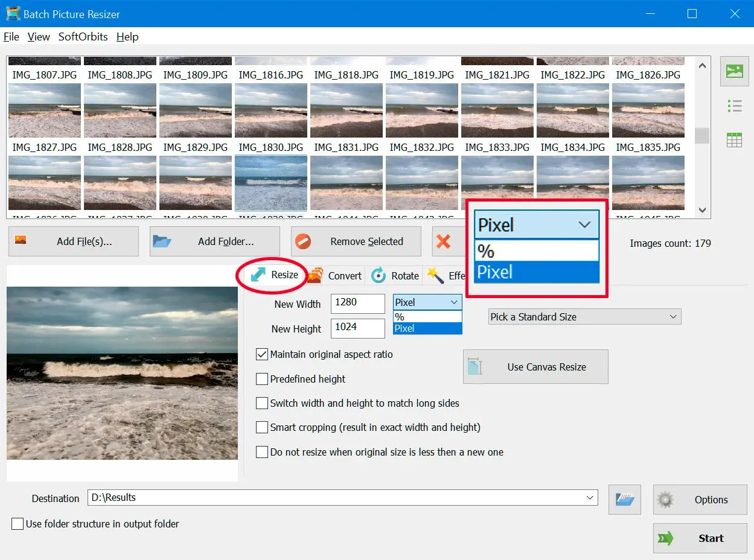Select the IMG_1827.JPG thumbnail
Viewport: 754px width, 560px height.
[x=45, y=110]
